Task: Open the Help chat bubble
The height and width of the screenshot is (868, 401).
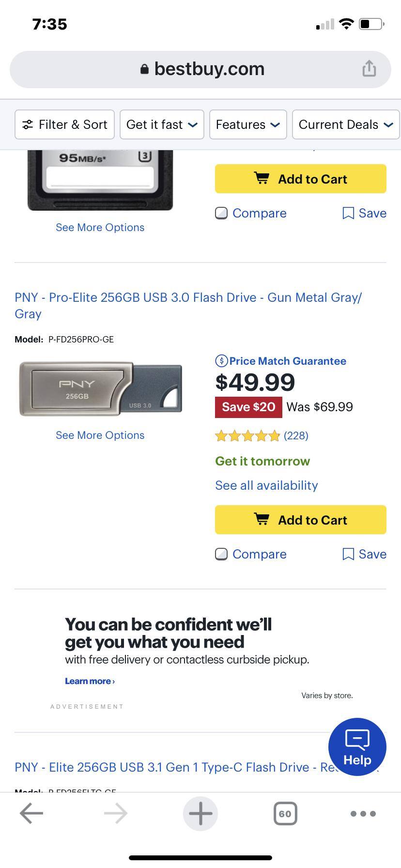Action: click(357, 746)
